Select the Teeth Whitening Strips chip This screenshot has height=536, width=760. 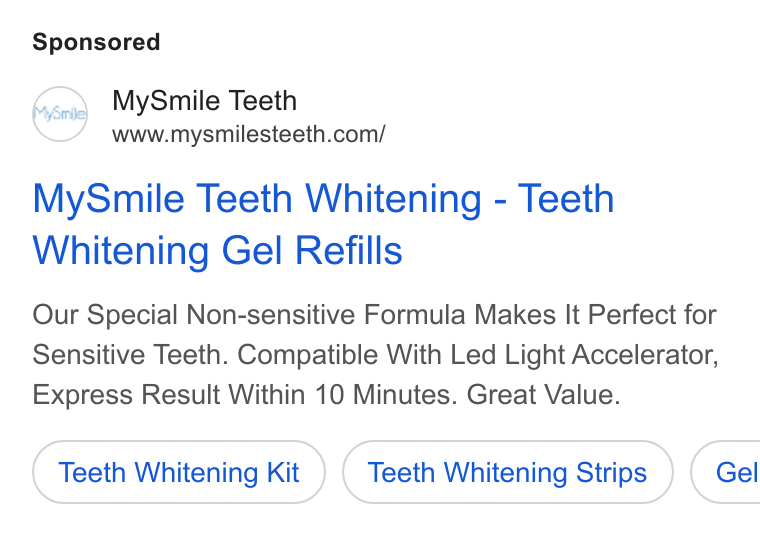tap(507, 472)
